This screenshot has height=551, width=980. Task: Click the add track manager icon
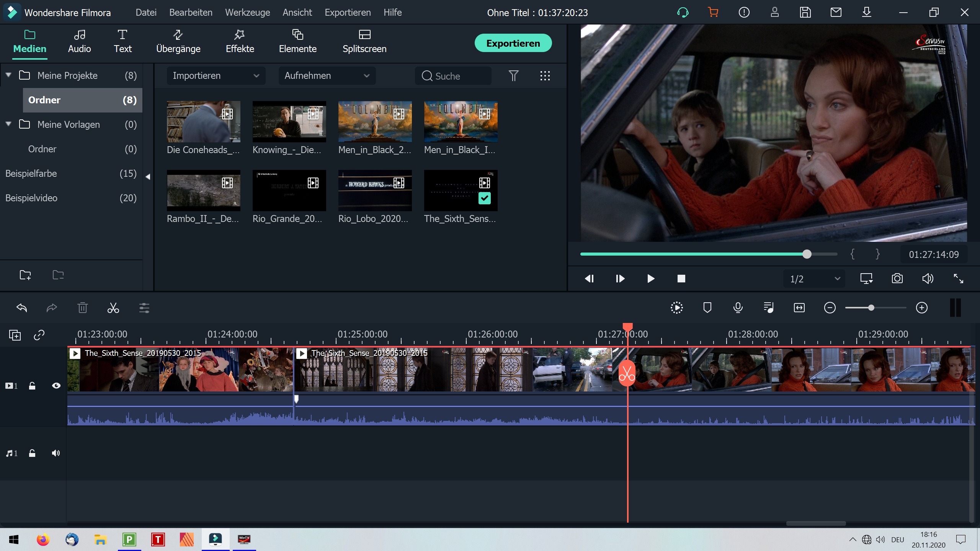coord(15,335)
